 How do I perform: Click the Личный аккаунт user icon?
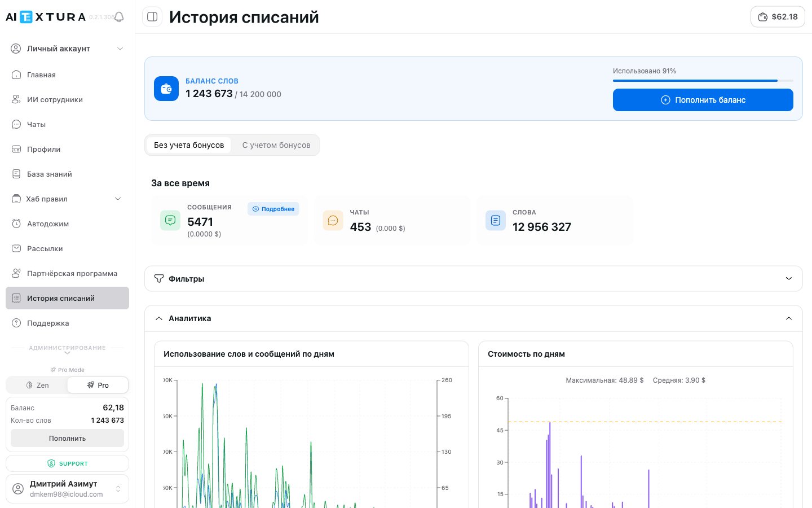pos(16,49)
